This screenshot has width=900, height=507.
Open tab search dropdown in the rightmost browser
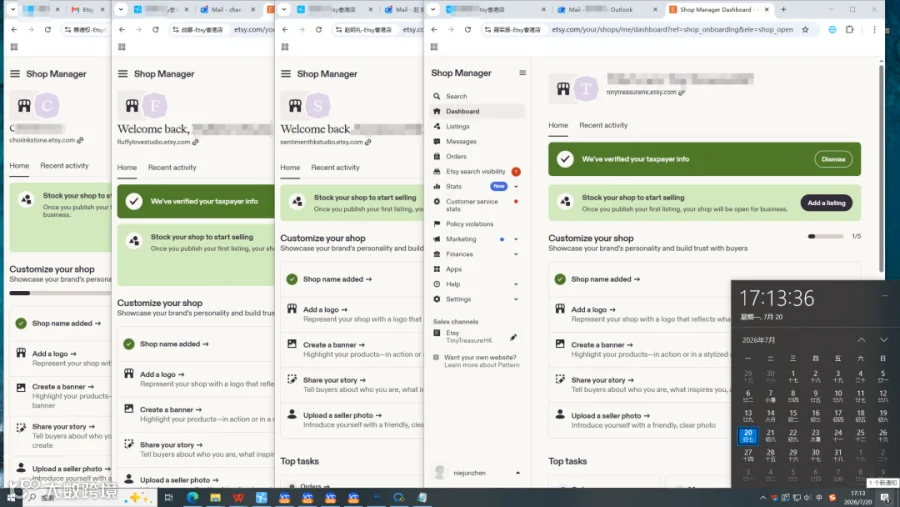point(433,9)
